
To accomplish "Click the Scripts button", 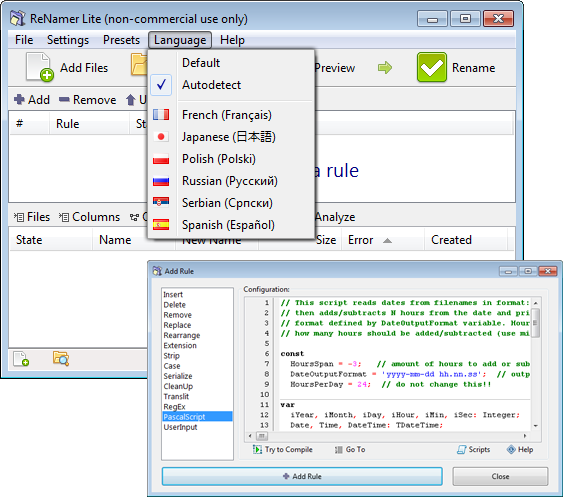I will (x=473, y=450).
